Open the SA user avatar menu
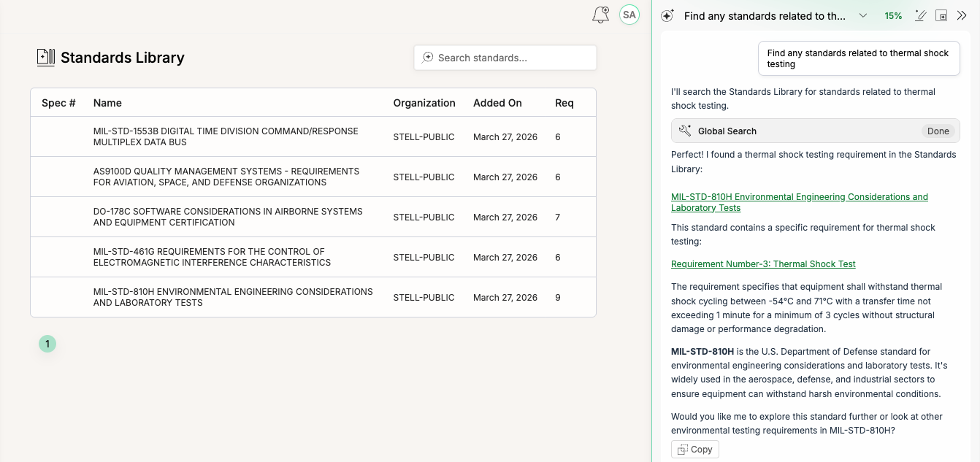The height and width of the screenshot is (462, 980). [629, 15]
